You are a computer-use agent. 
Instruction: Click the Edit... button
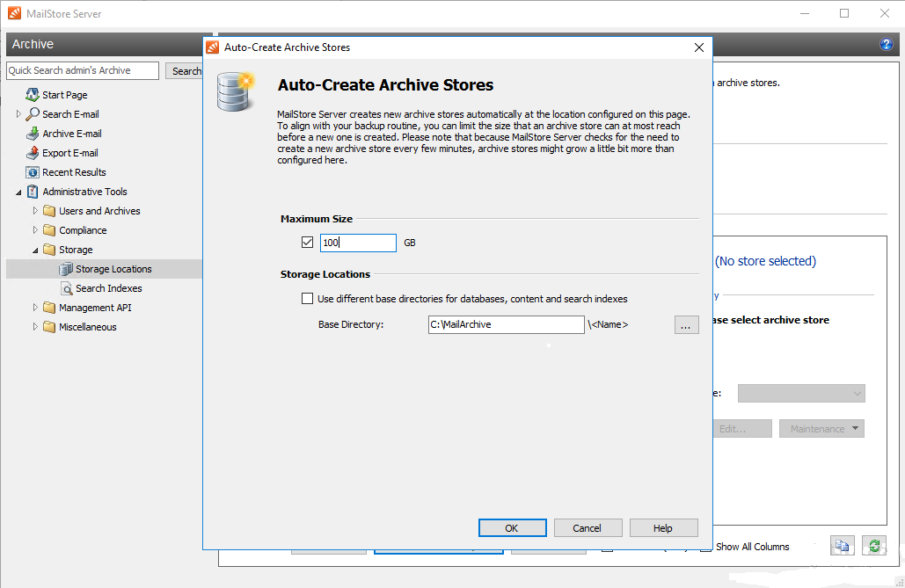742,429
